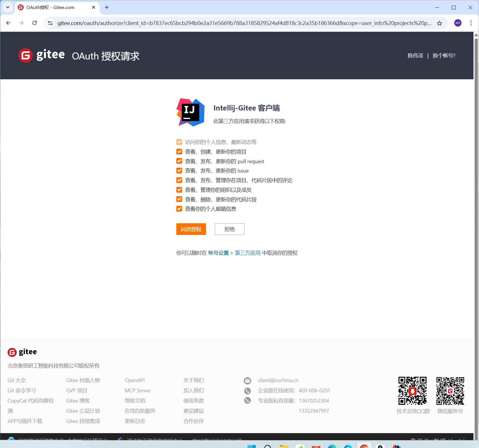The width and height of the screenshot is (479, 448).
Task: Open MCP Server footer link
Action: [x=138, y=391]
